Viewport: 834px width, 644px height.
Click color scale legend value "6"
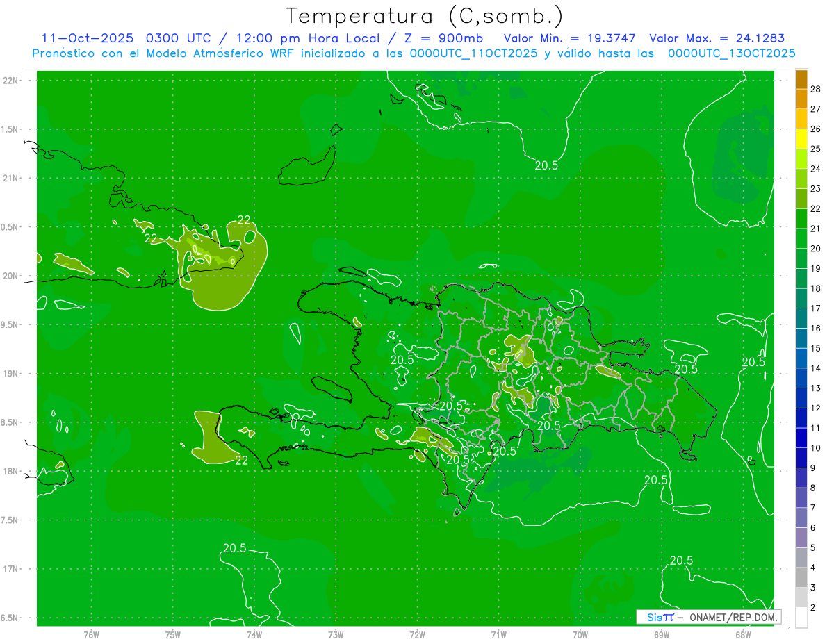point(813,527)
